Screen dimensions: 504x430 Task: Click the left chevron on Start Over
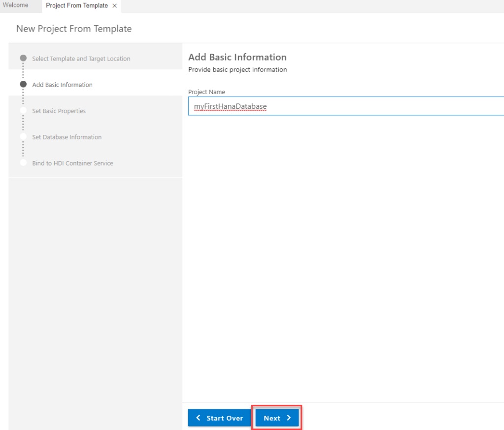coord(198,418)
